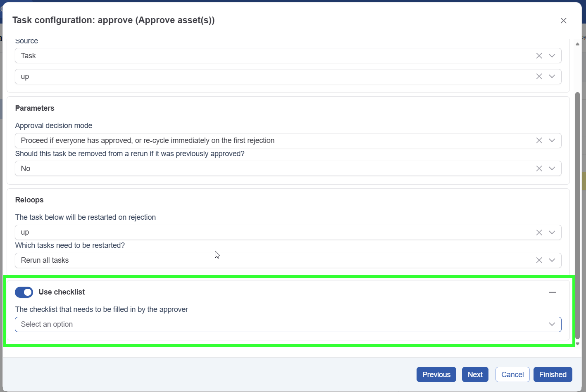Screen dimensions: 586x392
Task: Clear the 'up' source task value
Action: point(539,76)
